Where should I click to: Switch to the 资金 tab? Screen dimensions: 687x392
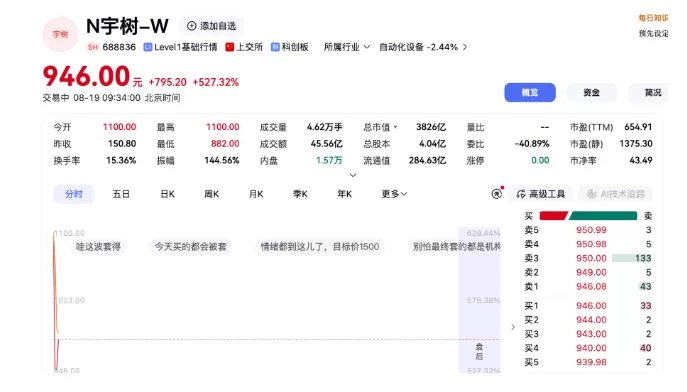pyautogui.click(x=591, y=92)
